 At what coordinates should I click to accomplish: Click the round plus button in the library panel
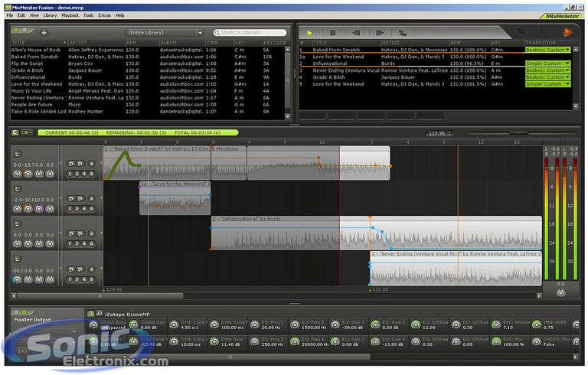pyautogui.click(x=44, y=33)
